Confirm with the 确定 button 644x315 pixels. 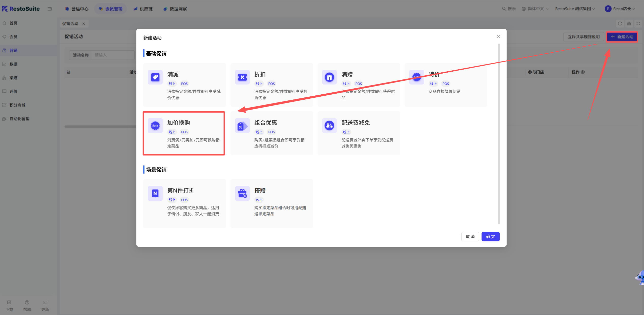tap(490, 237)
